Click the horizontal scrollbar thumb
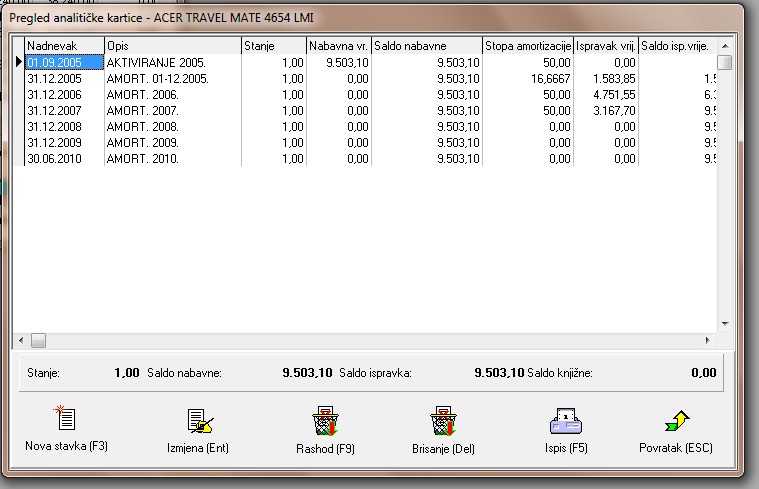The height and width of the screenshot is (489, 759). 38,340
